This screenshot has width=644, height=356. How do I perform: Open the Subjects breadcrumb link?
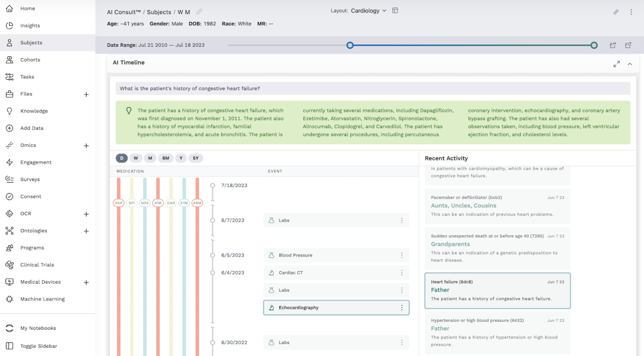pyautogui.click(x=158, y=11)
